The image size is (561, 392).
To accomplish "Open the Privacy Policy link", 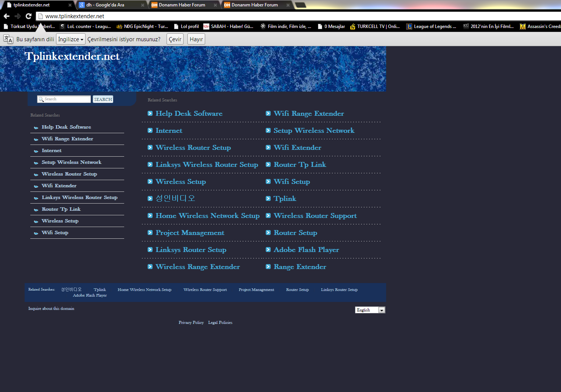I will (191, 323).
